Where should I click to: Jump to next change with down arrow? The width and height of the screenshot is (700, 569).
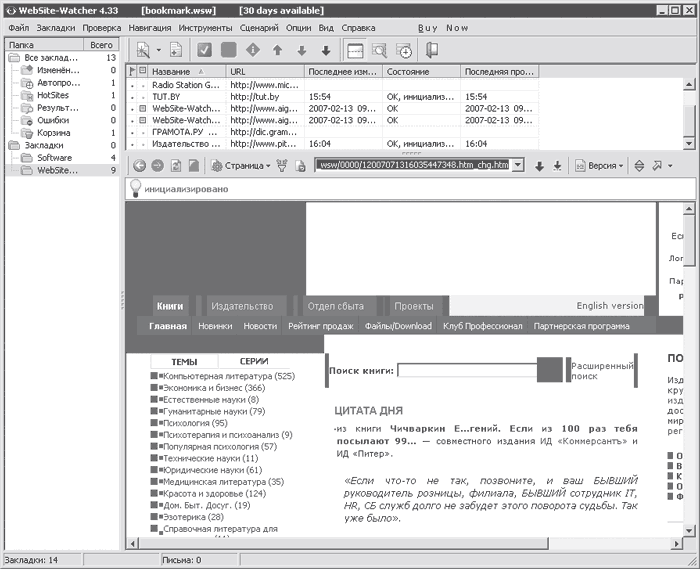click(539, 166)
